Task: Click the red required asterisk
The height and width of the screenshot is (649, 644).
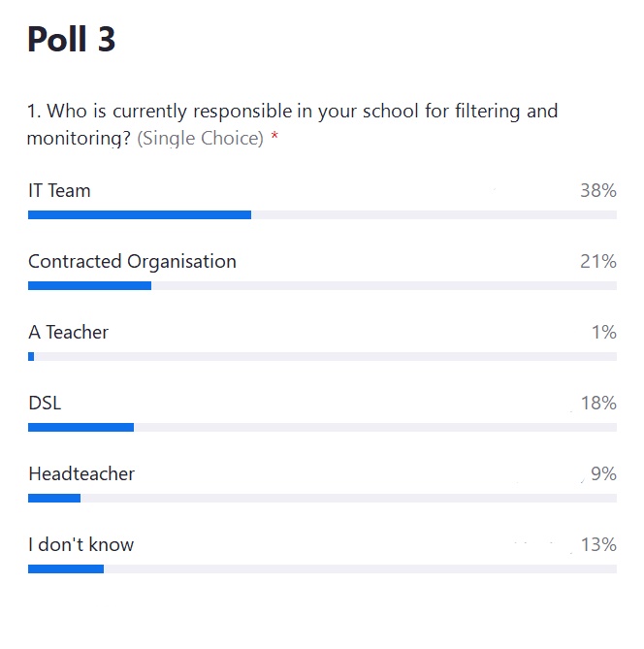Action: tap(274, 136)
